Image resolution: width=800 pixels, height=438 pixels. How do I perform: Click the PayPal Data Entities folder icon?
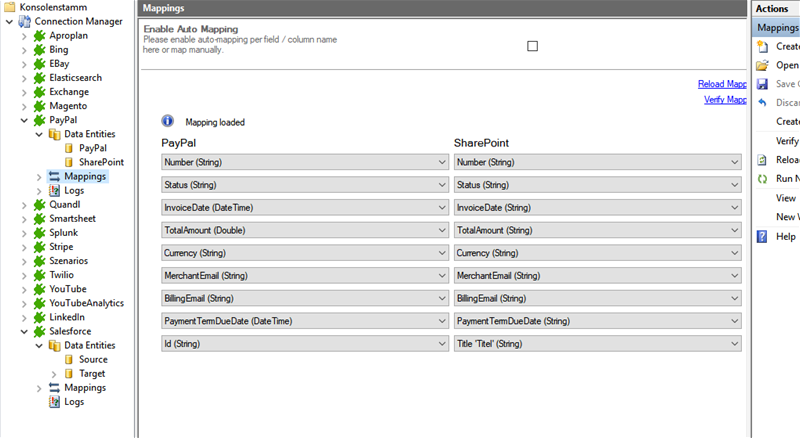tap(55, 134)
